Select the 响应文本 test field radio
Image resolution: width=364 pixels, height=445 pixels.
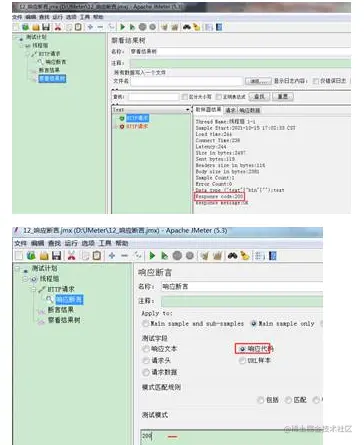(x=160, y=349)
